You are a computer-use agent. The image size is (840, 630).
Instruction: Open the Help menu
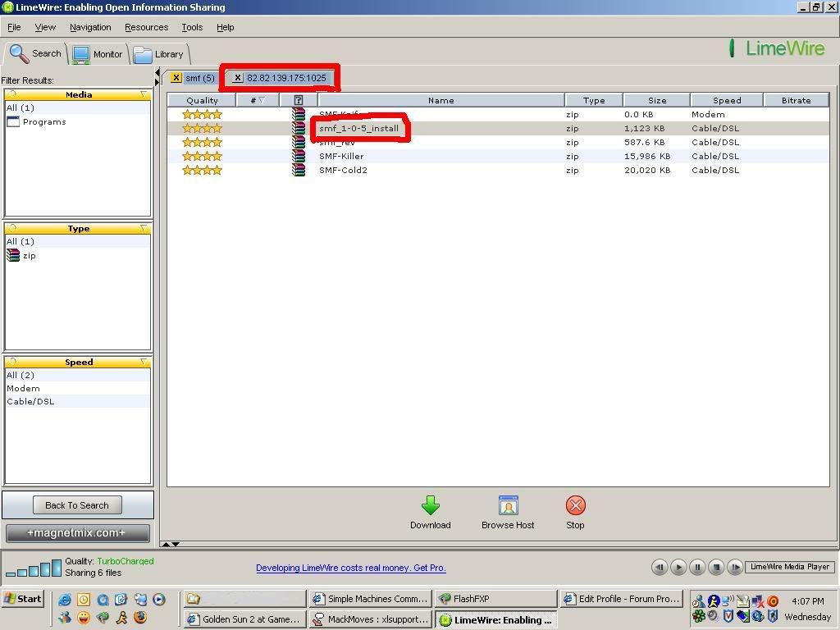225,27
